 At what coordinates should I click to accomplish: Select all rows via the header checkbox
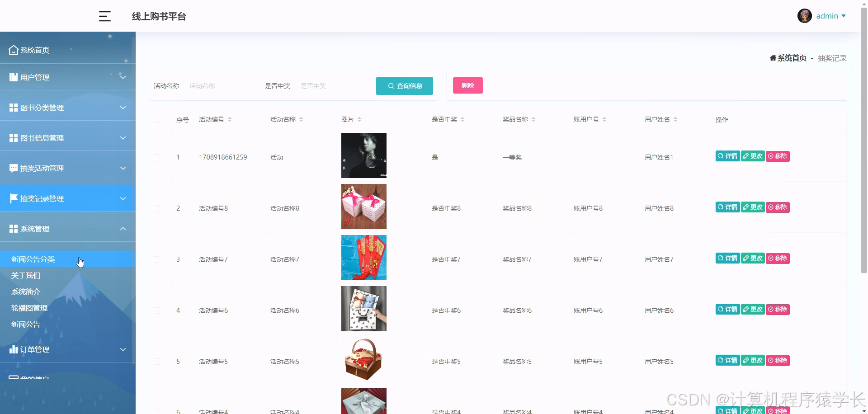157,119
